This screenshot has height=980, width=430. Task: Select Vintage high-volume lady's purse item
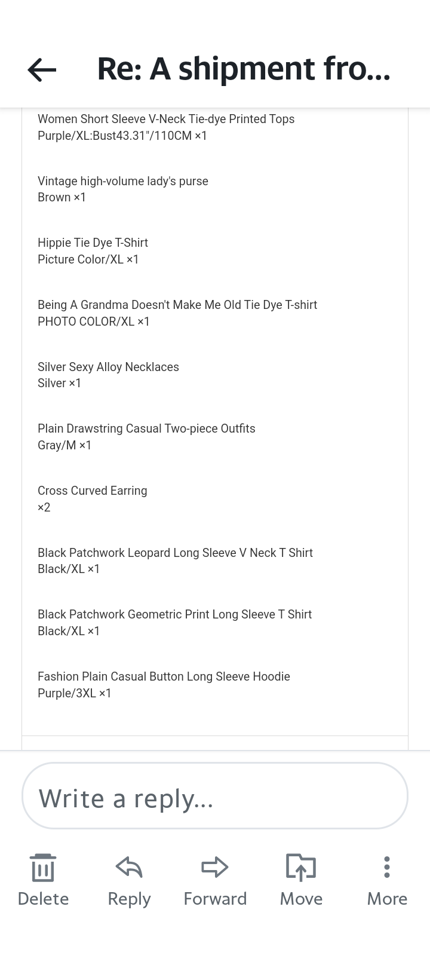pos(123,181)
